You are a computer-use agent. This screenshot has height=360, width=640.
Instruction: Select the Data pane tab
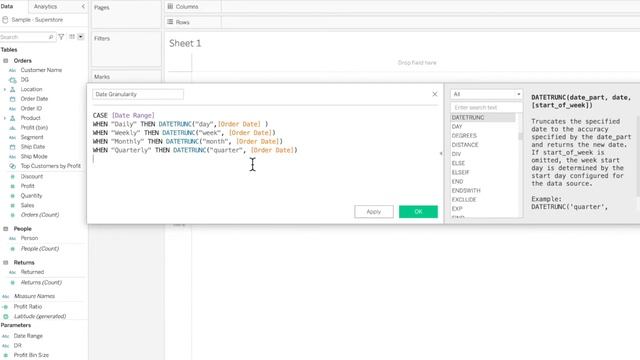point(7,7)
